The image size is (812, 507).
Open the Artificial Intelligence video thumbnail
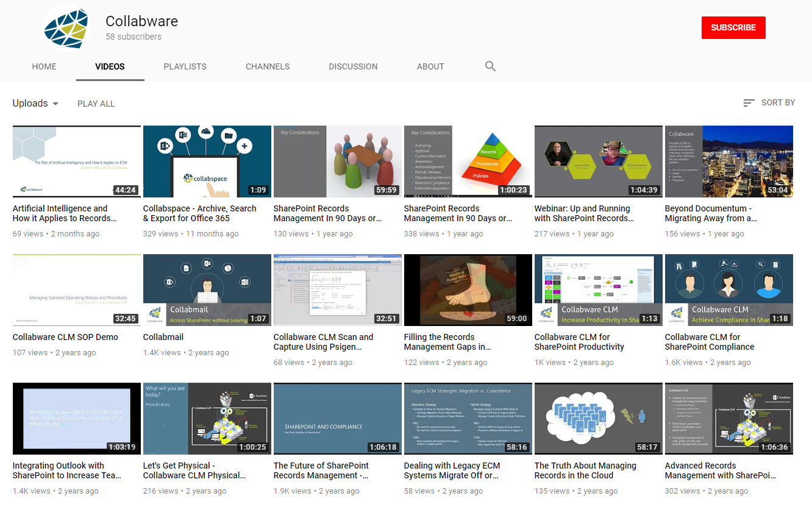point(77,161)
